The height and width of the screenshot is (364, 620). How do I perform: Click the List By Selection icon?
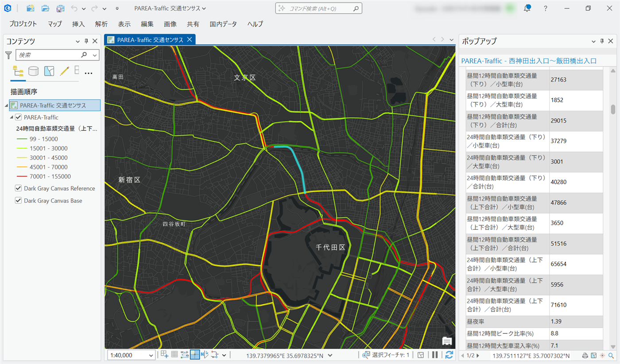click(x=49, y=71)
